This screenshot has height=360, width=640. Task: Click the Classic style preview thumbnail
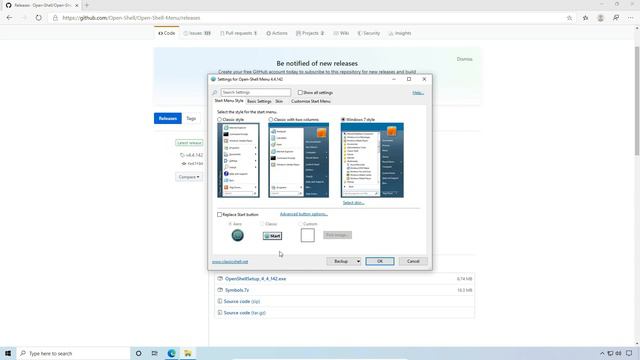238,160
